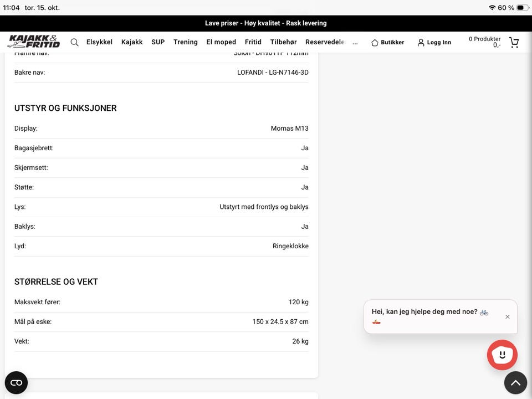Open the Reservedeler menu

tap(325, 42)
